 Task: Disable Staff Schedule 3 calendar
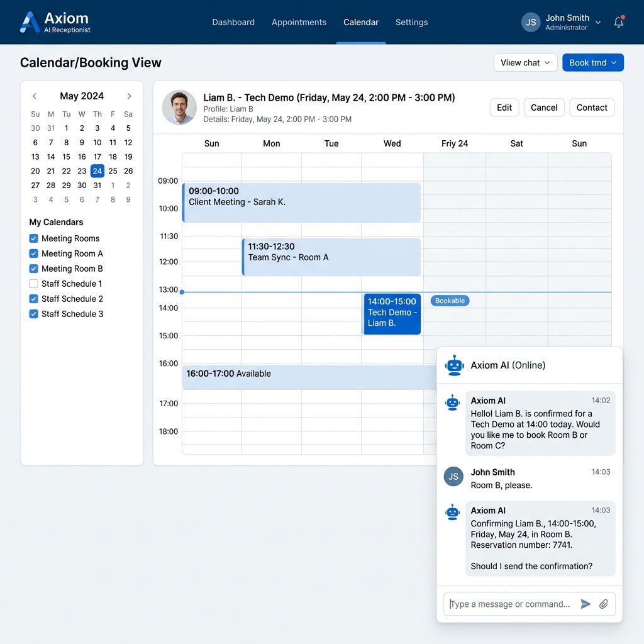click(x=34, y=314)
